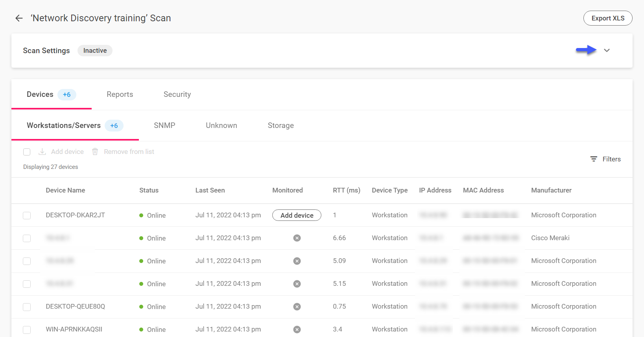Click the 'Network Discovery training' Scan title
Viewport: 644px width, 337px height.
pos(101,18)
